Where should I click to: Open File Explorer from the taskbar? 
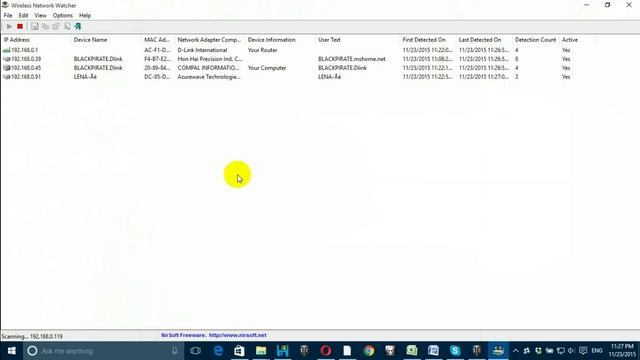tap(261, 351)
